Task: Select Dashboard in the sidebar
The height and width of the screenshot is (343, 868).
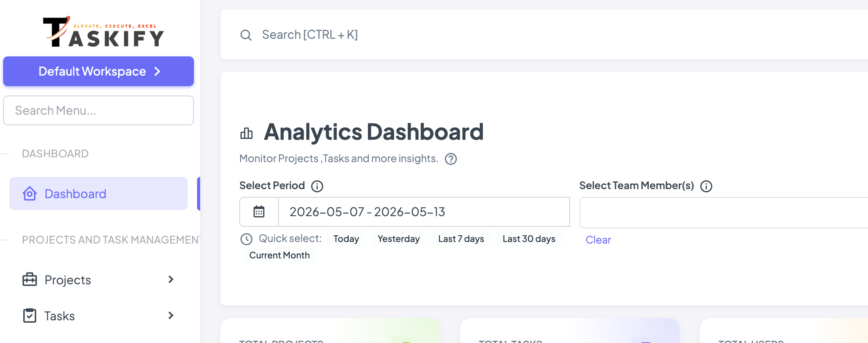Action: pos(99,193)
